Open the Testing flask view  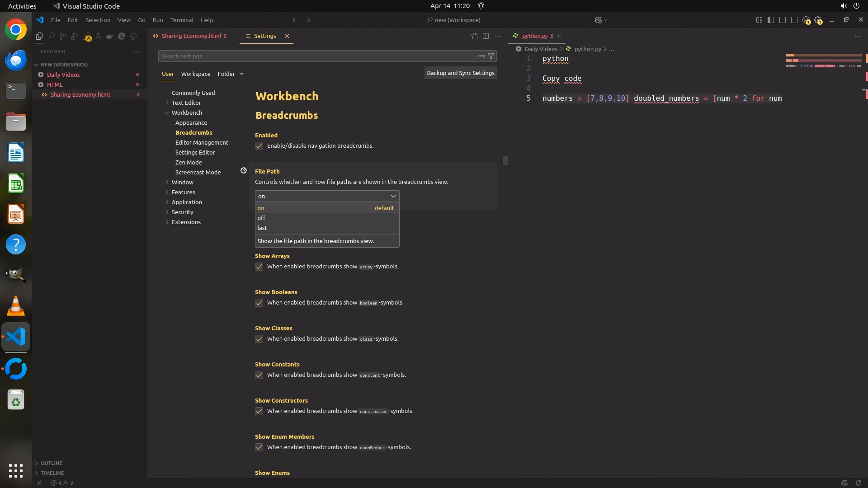98,36
